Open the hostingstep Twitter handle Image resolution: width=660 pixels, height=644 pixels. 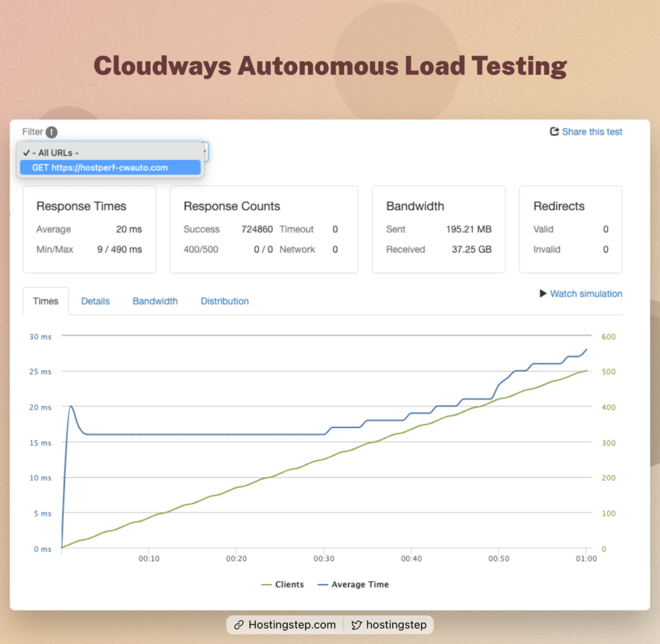(x=396, y=625)
